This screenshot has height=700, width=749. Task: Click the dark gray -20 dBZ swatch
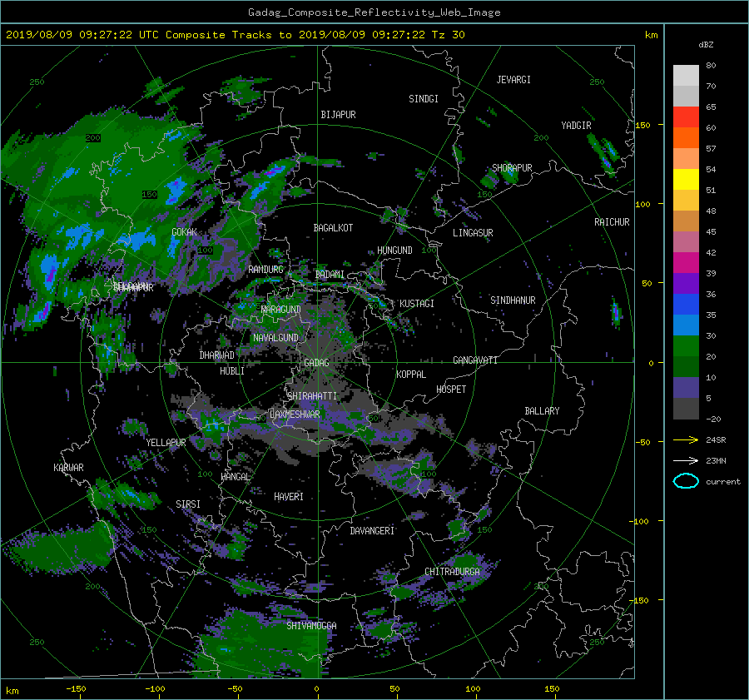686,409
